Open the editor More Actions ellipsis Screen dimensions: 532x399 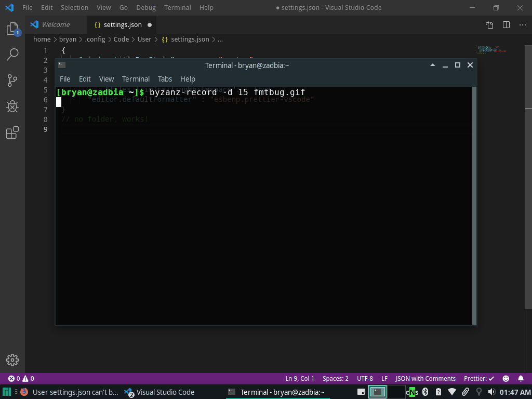[523, 25]
